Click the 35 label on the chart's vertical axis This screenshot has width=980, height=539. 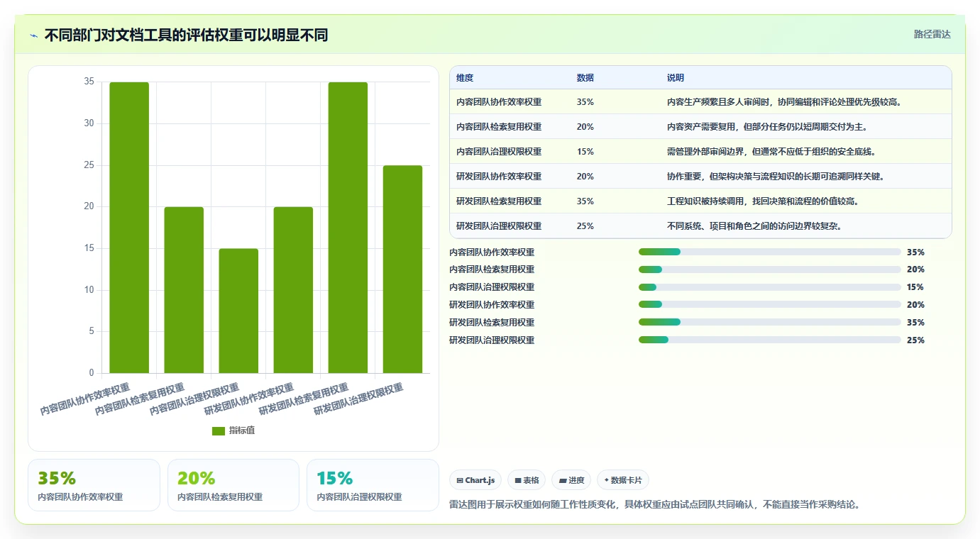click(89, 82)
